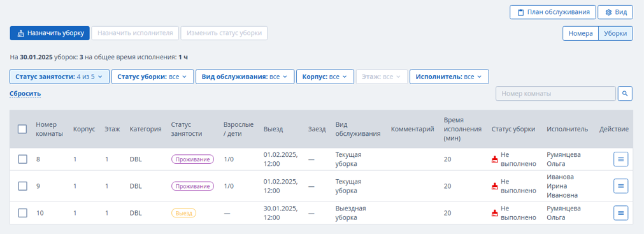The image size is (644, 234).
Task: Open План обслуживания
Action: 552,12
